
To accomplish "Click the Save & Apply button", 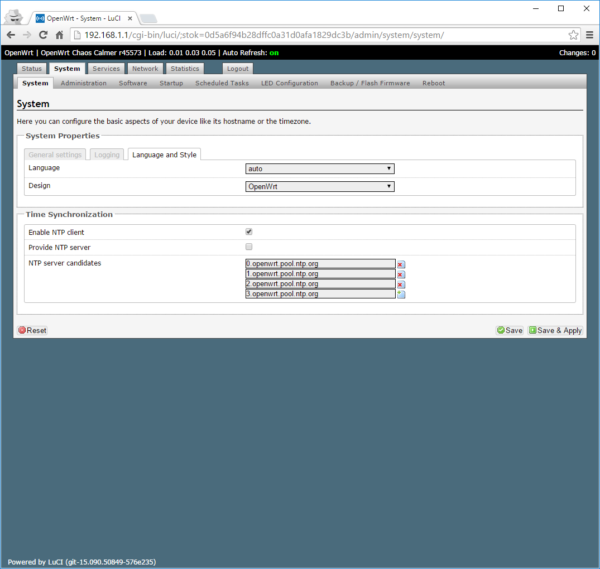I will [x=555, y=330].
